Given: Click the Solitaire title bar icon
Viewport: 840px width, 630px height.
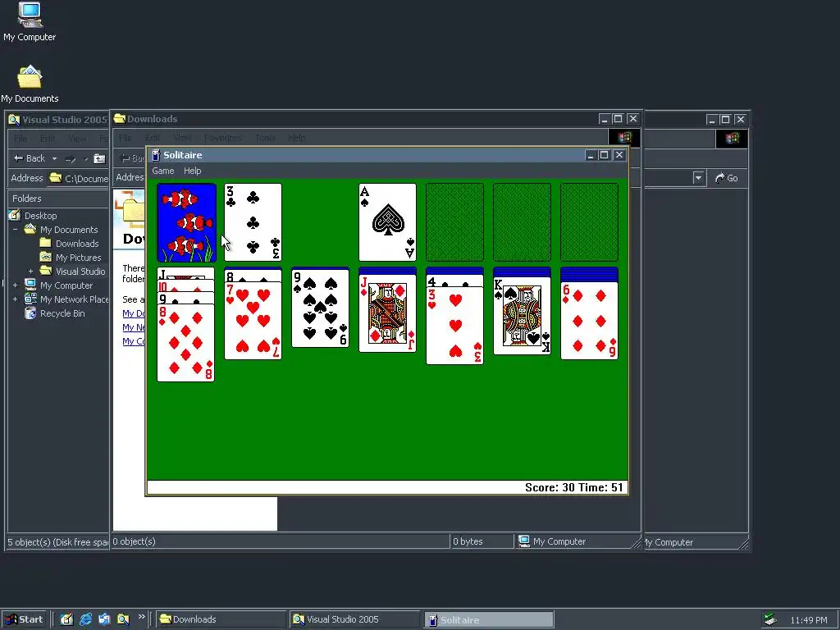Looking at the screenshot, I should (x=156, y=155).
